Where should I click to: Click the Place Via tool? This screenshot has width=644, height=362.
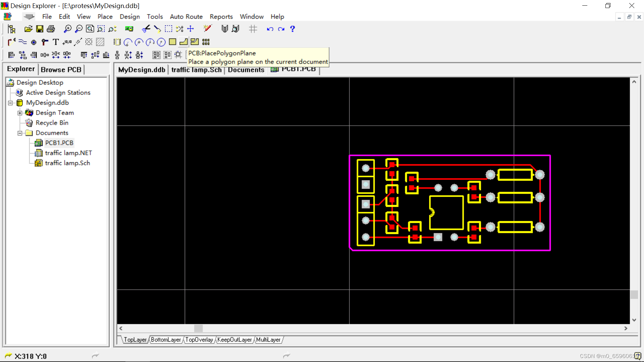point(34,42)
